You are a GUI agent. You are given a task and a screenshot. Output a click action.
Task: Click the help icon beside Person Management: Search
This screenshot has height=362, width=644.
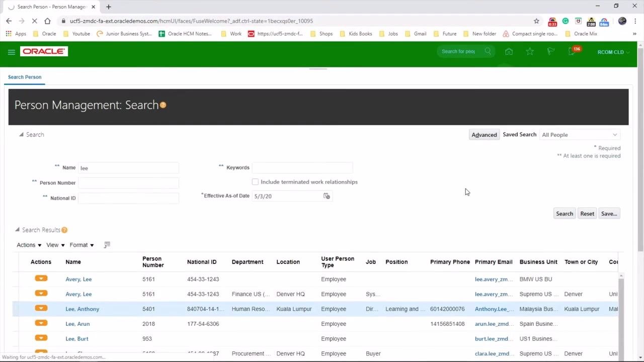click(x=163, y=105)
